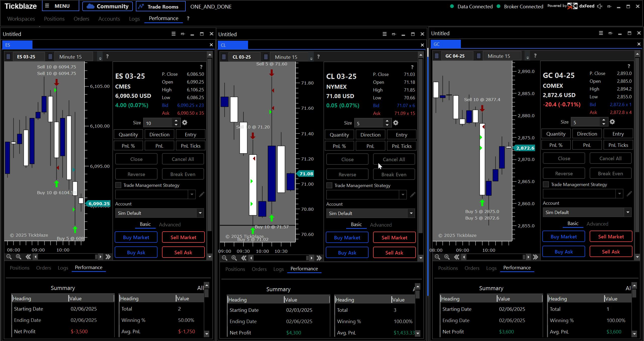Open the CL window hamburger menu icon
This screenshot has height=341, width=644.
[384, 34]
